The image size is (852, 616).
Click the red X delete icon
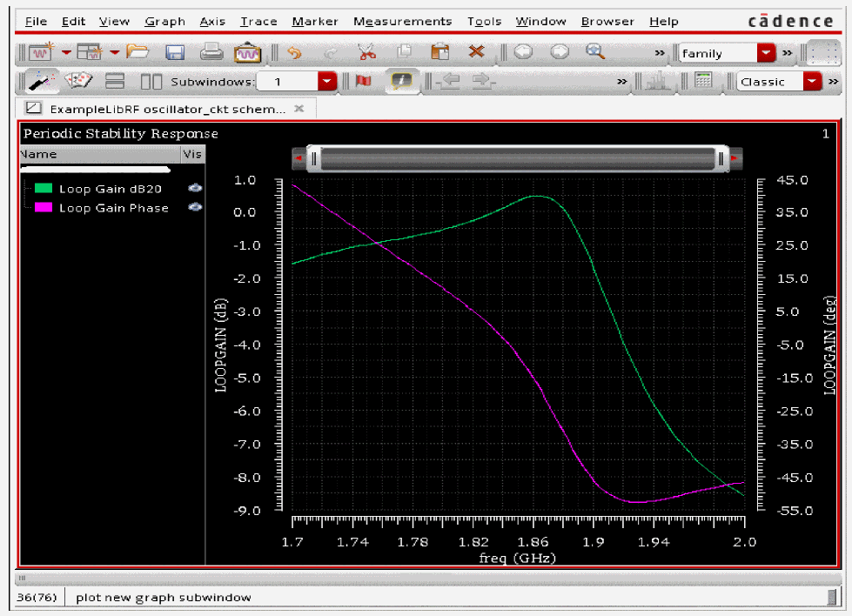[476, 53]
